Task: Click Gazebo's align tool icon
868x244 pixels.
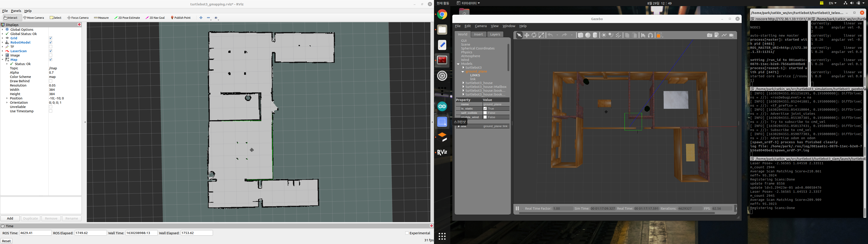Action: coord(643,35)
